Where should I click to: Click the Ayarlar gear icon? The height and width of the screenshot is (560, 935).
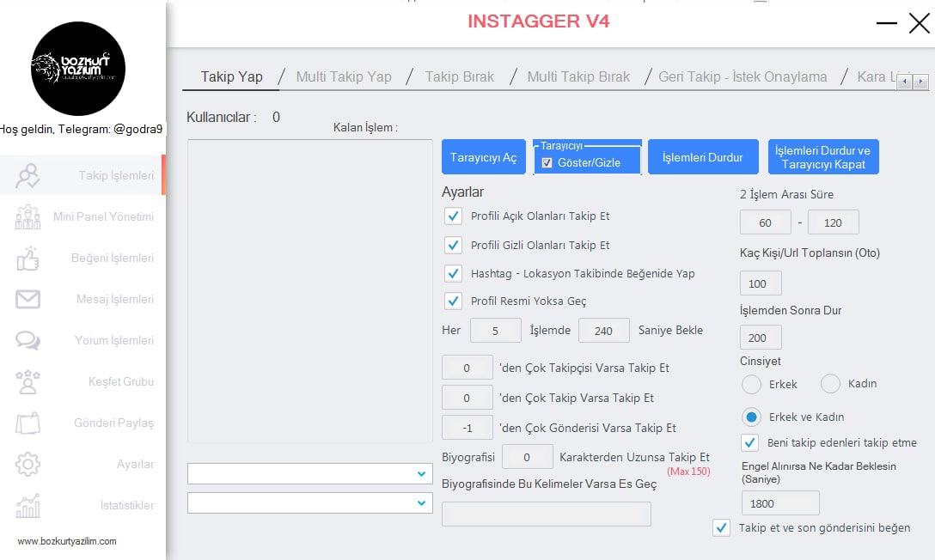28,464
